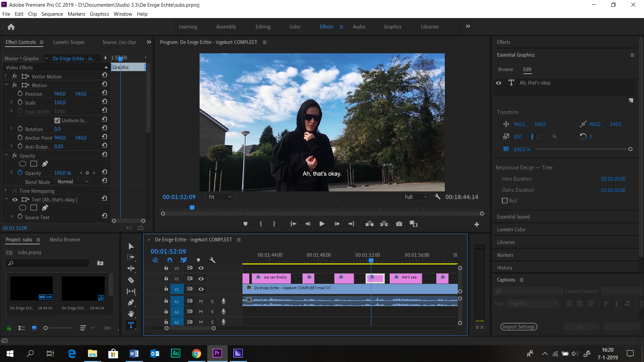644x362 pixels.
Task: Click the add marker icon in timeline
Action: pos(199,260)
